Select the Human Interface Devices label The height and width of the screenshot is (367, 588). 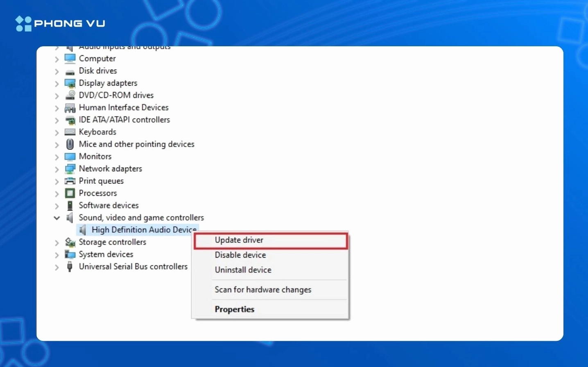coord(124,107)
